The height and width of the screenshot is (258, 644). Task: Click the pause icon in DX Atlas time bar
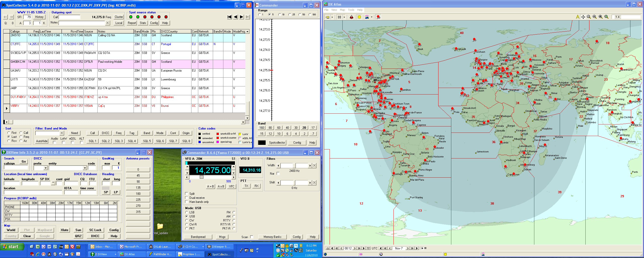[x=425, y=248]
